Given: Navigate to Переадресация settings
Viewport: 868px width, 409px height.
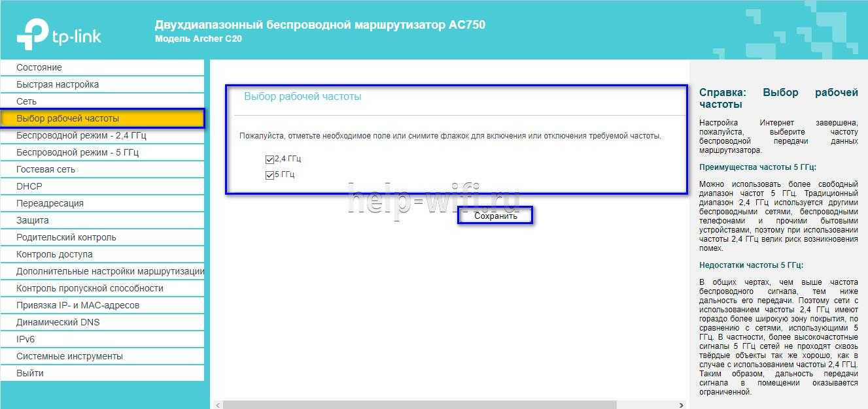Looking at the screenshot, I should [50, 203].
